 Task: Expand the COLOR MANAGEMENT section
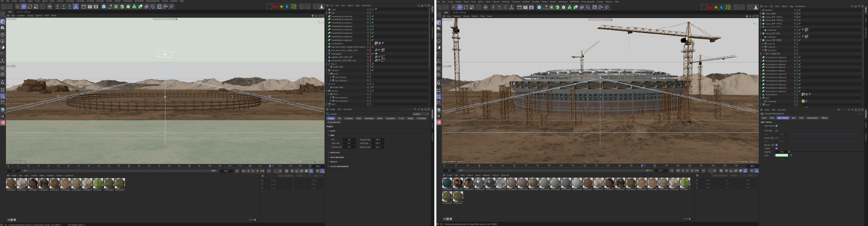pyautogui.click(x=328, y=166)
